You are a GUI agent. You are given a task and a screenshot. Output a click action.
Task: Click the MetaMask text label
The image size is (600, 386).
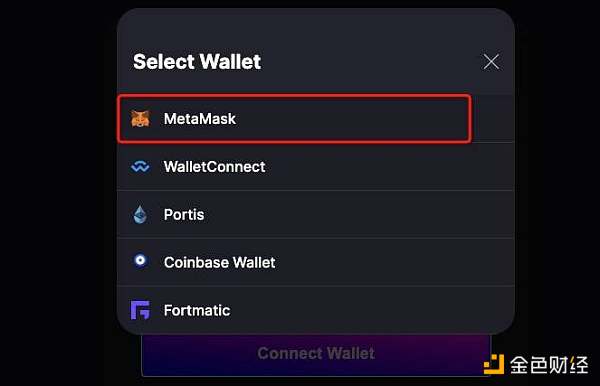pos(200,119)
